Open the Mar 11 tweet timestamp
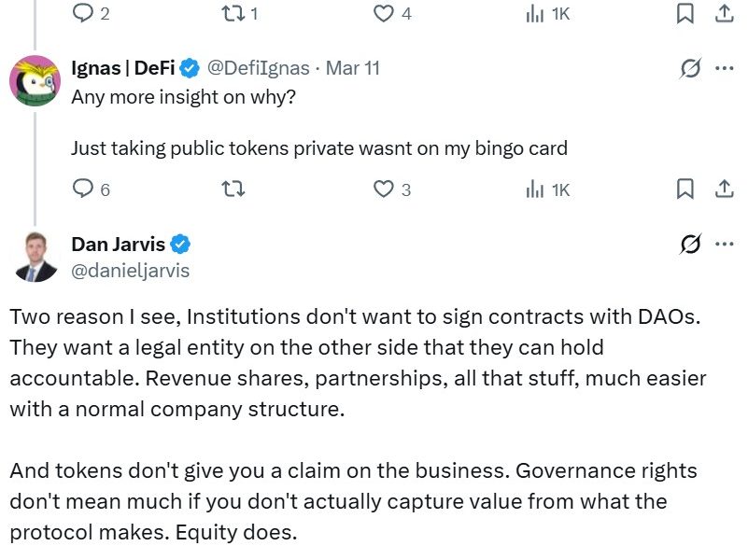This screenshot has height=560, width=748. pos(353,68)
